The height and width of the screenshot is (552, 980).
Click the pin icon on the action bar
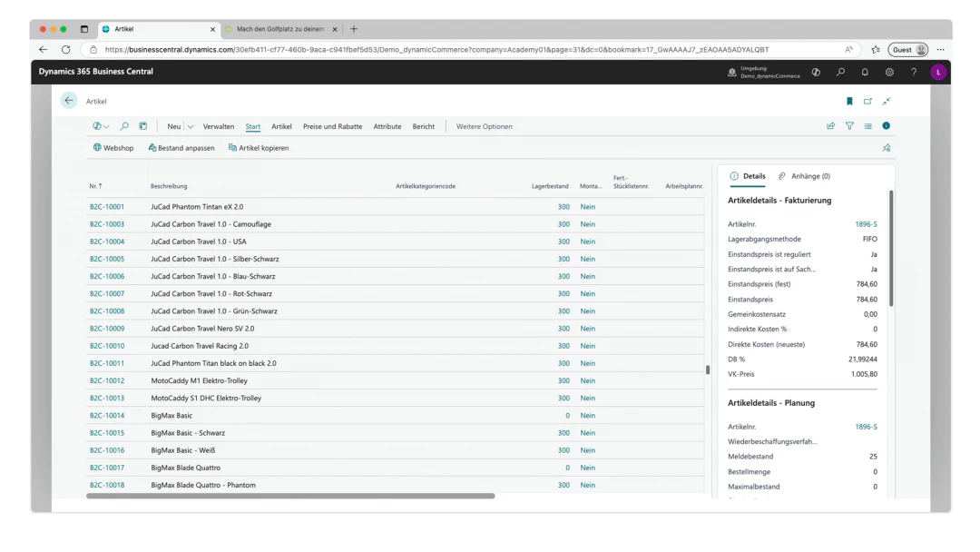(x=887, y=148)
